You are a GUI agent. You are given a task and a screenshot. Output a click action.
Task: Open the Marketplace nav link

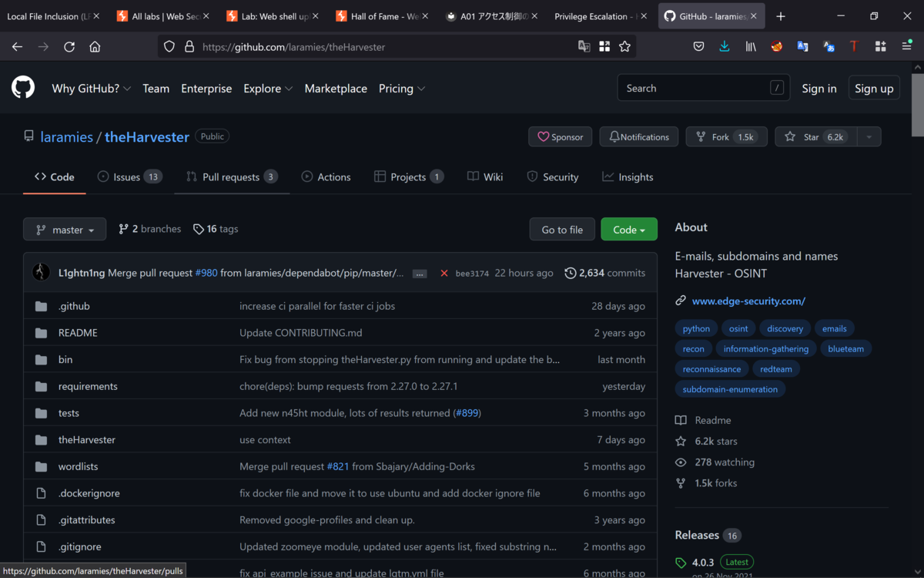click(336, 89)
